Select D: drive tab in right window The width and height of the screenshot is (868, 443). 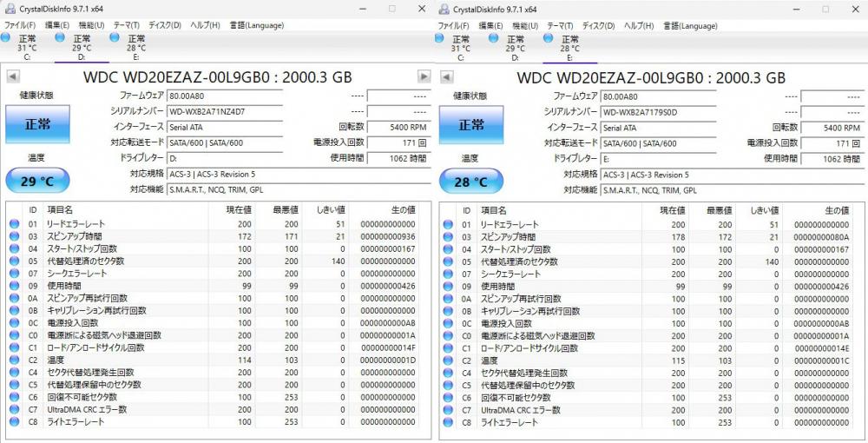pos(515,48)
